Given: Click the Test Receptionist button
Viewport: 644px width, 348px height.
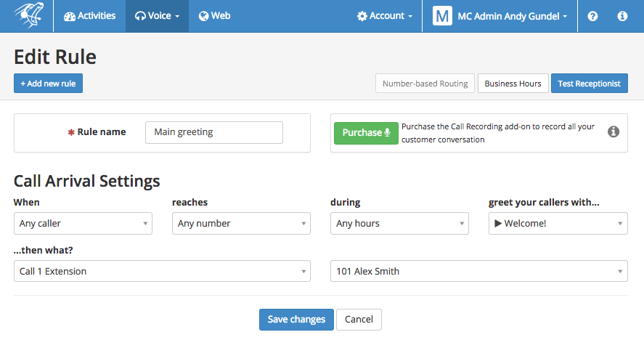Looking at the screenshot, I should pyautogui.click(x=589, y=84).
